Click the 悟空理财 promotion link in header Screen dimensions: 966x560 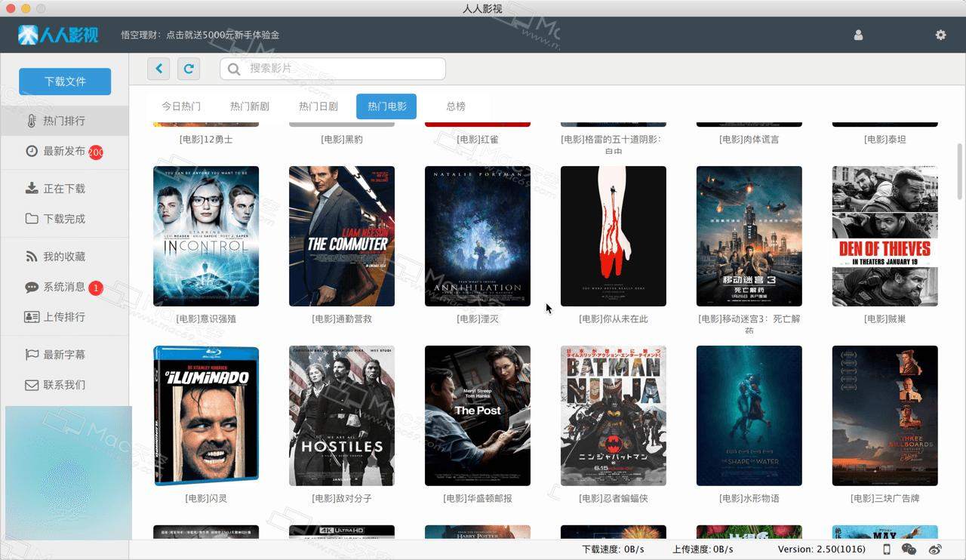point(200,35)
